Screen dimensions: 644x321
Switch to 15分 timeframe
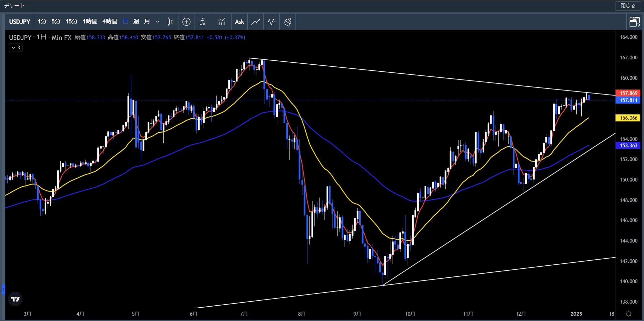[x=71, y=21]
